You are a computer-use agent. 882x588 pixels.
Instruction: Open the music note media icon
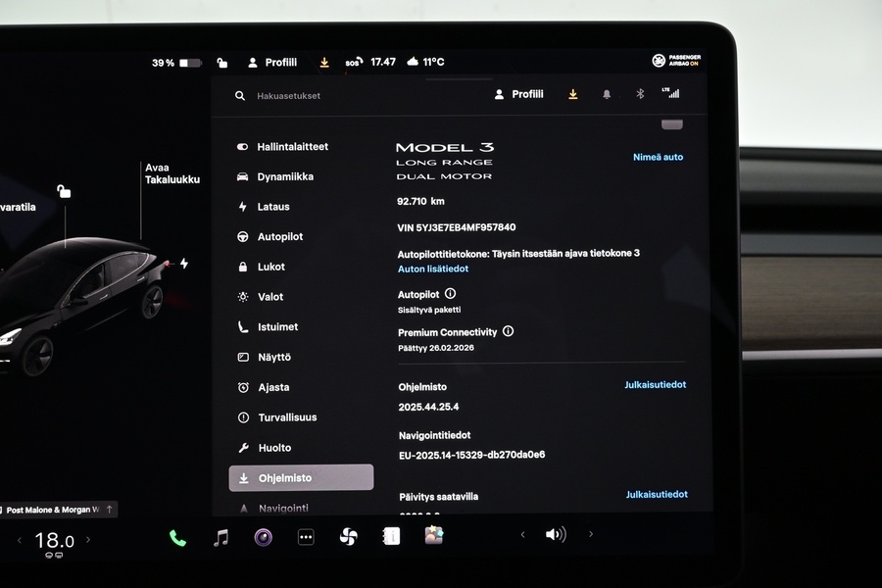[x=220, y=535]
